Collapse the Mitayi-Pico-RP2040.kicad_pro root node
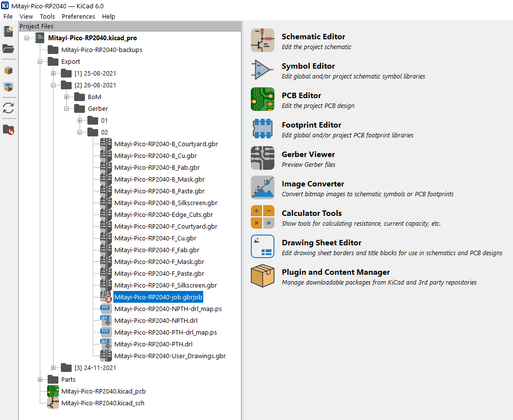 [x=27, y=38]
